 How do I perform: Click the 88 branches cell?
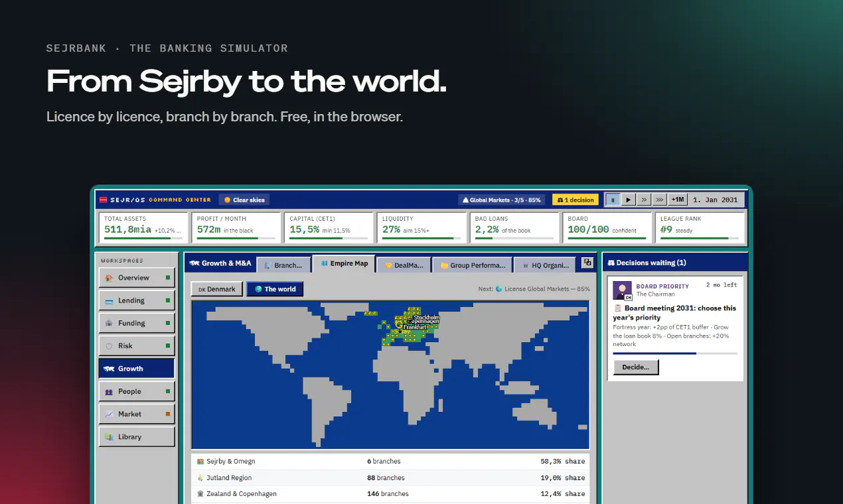(x=386, y=477)
